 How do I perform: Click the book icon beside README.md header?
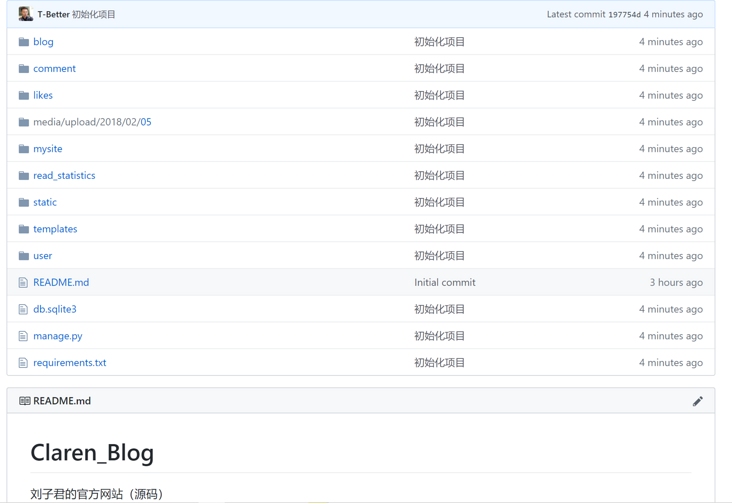(24, 401)
